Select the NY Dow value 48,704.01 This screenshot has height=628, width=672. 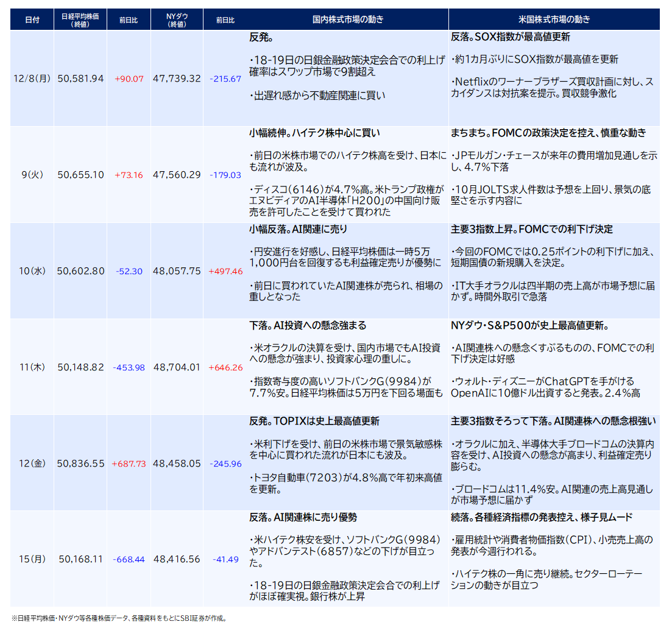point(177,367)
